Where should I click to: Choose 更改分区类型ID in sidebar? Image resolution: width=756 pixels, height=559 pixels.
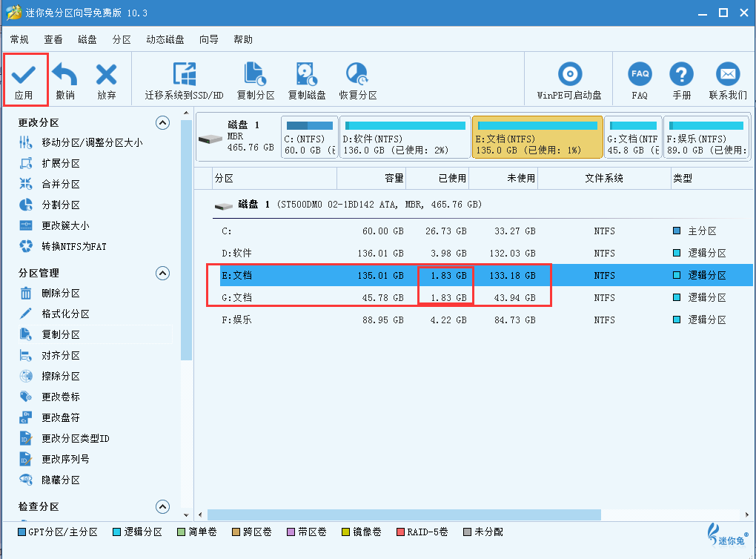64,438
